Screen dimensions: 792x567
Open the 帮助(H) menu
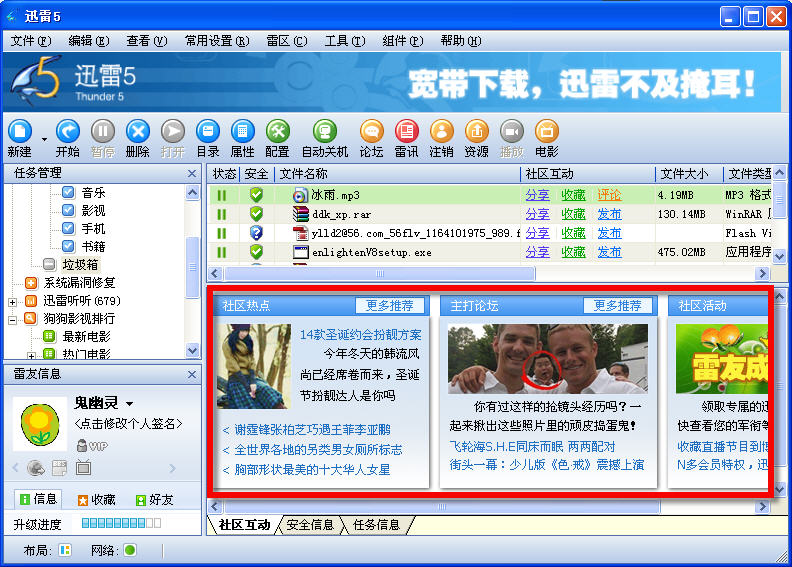[x=461, y=41]
